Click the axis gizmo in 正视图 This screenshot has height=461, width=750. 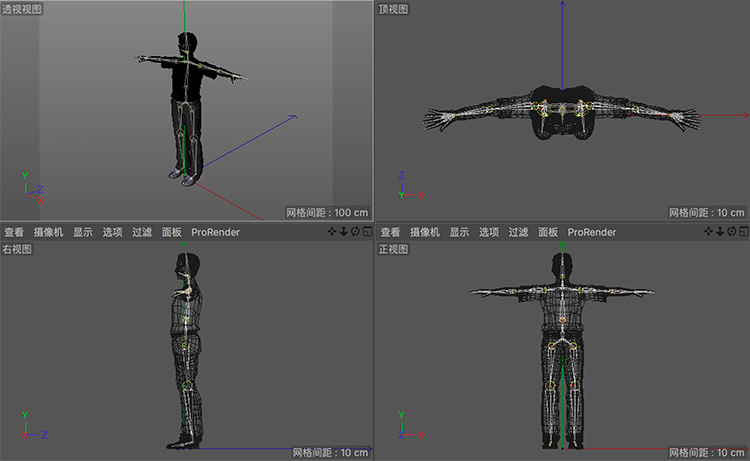(x=410, y=425)
